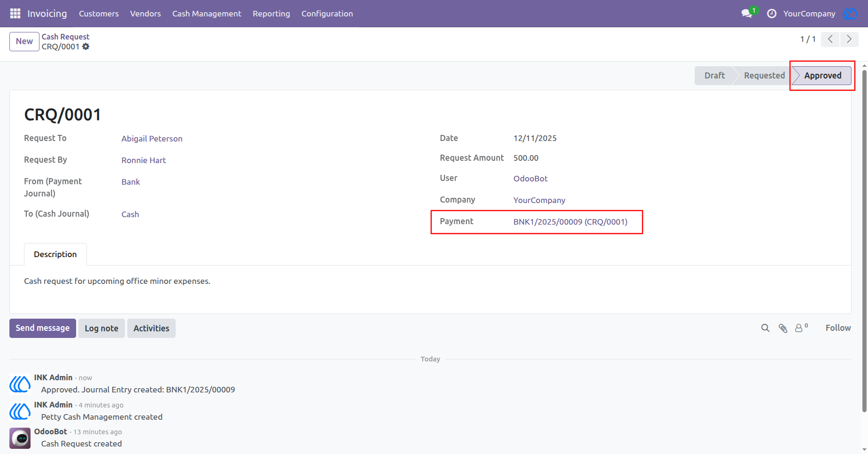Select the Draft status stage
The width and height of the screenshot is (868, 454).
(714, 76)
